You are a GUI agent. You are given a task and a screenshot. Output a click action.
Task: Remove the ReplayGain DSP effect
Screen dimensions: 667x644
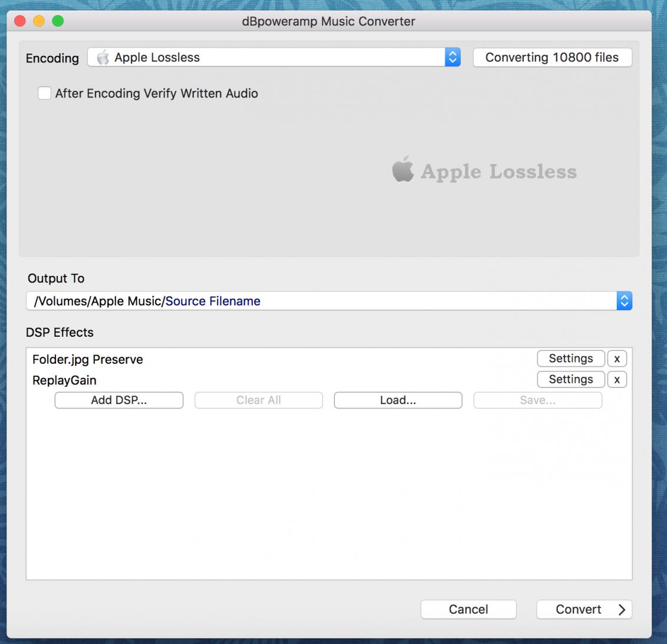point(617,380)
